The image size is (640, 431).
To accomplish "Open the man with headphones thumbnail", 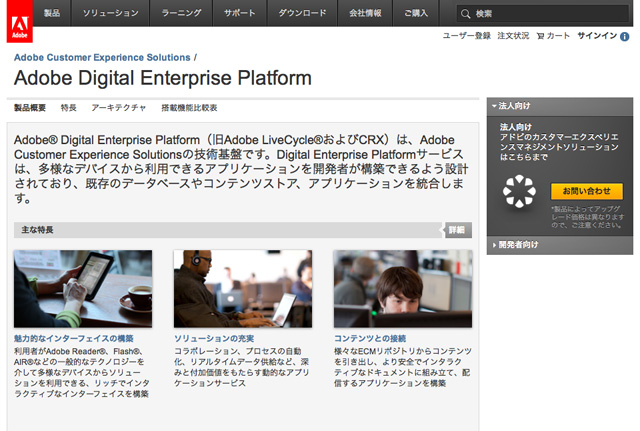I will (x=243, y=289).
